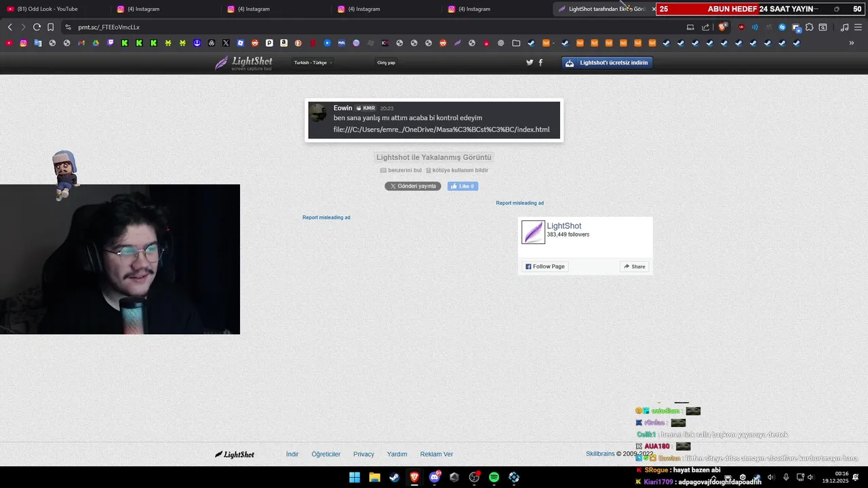The height and width of the screenshot is (488, 868).
Task: Click the X Gönderi yayınla button
Action: coord(413,186)
